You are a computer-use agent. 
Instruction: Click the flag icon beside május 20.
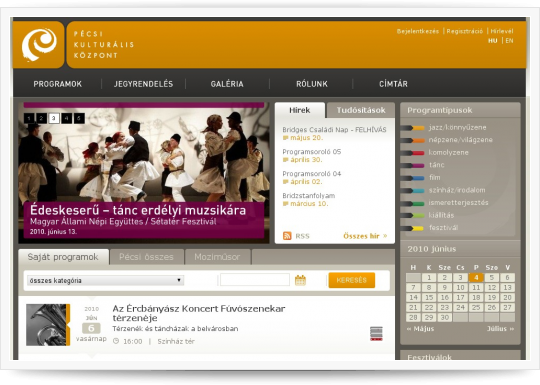(285, 138)
